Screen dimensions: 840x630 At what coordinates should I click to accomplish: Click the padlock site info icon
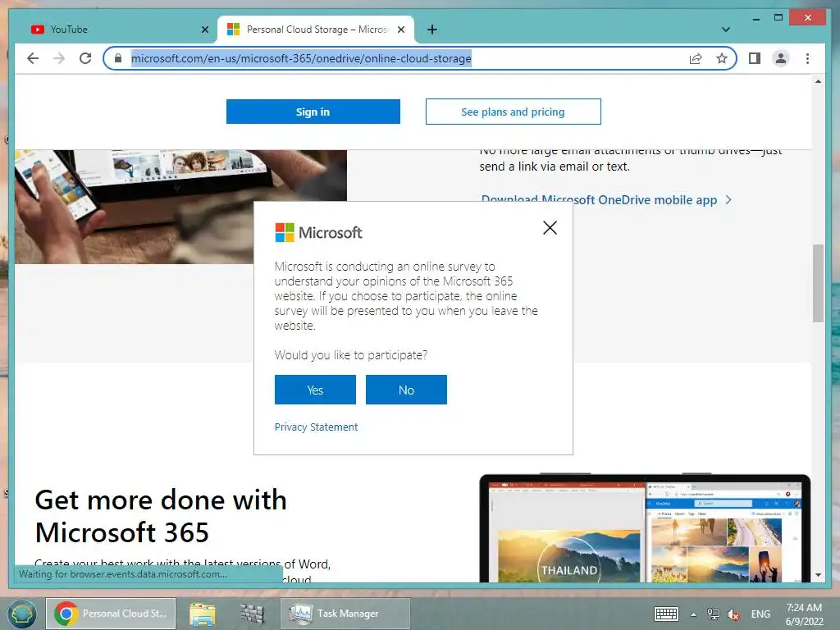pos(118,58)
